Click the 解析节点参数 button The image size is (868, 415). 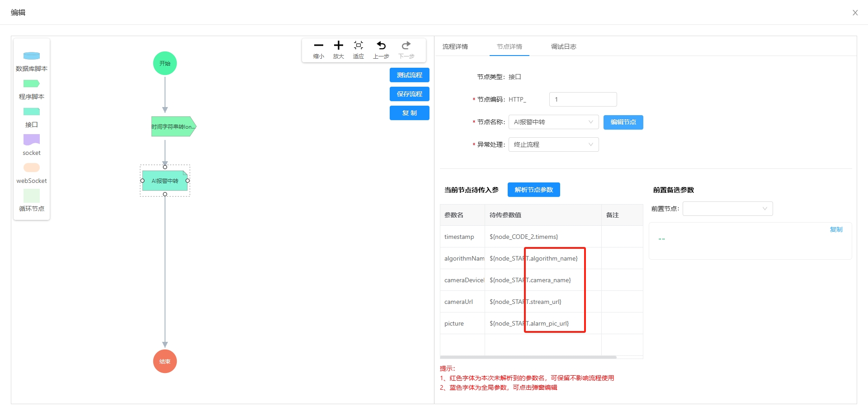tap(534, 190)
